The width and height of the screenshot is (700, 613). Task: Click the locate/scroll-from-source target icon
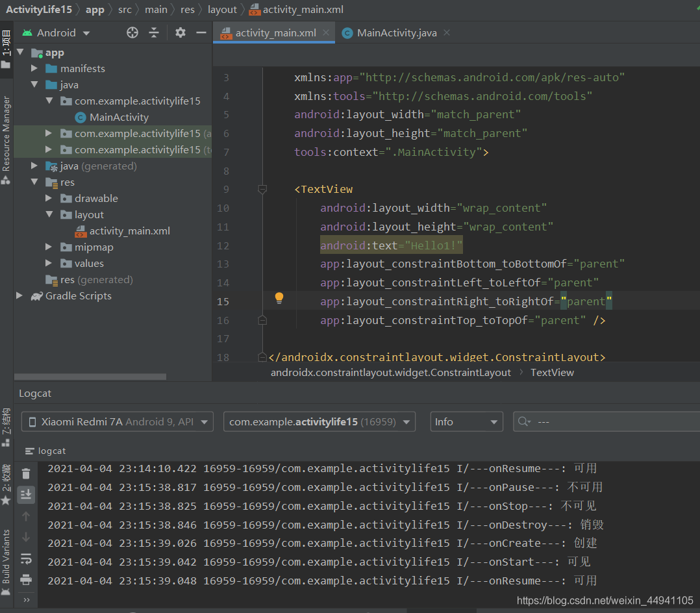click(132, 32)
